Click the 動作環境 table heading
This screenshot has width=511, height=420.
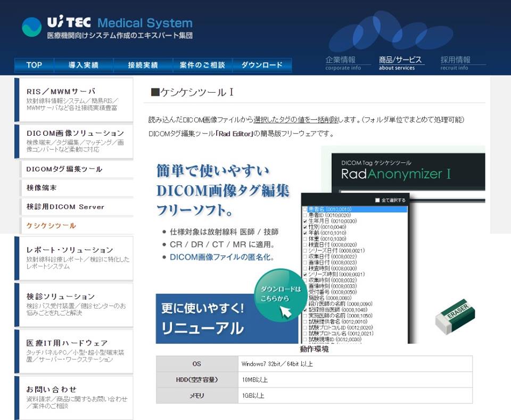coord(314,349)
